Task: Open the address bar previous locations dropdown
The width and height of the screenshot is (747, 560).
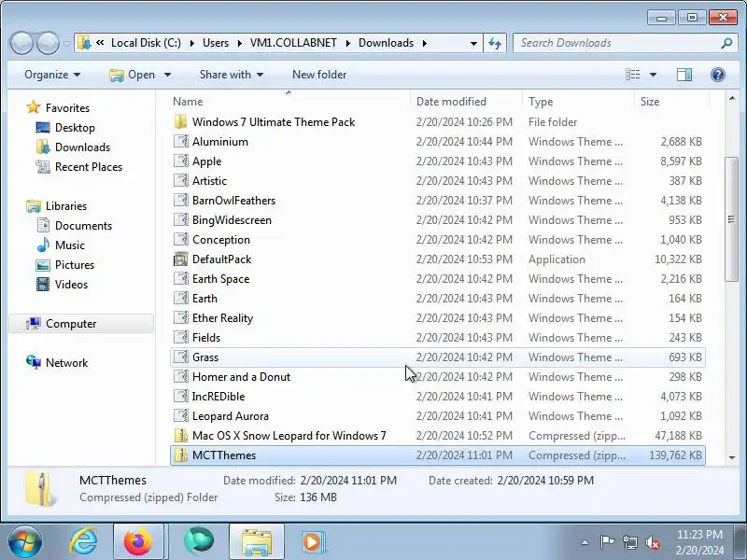Action: click(x=473, y=43)
